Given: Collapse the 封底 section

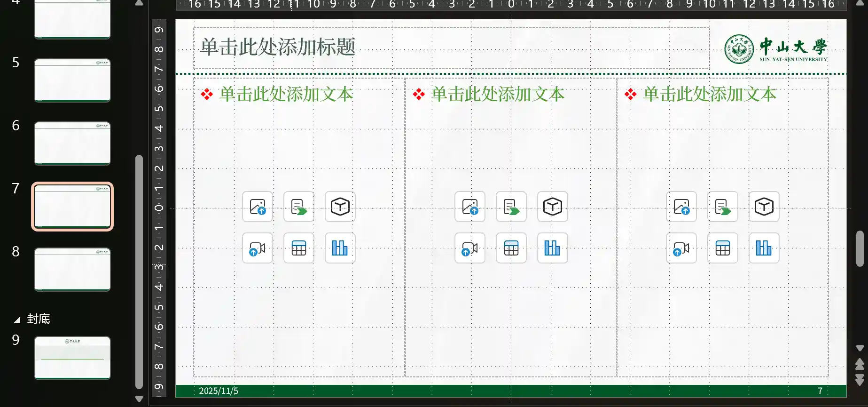Looking at the screenshot, I should [17, 320].
